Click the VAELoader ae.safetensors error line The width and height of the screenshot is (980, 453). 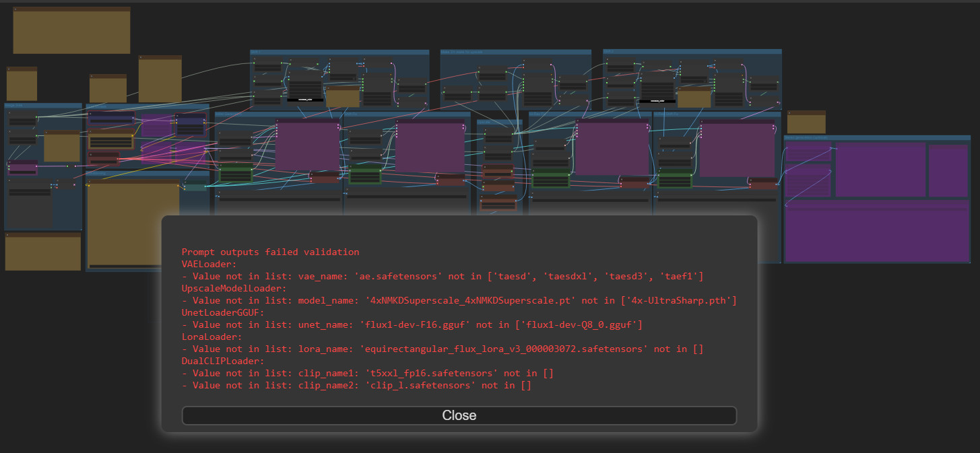(448, 277)
